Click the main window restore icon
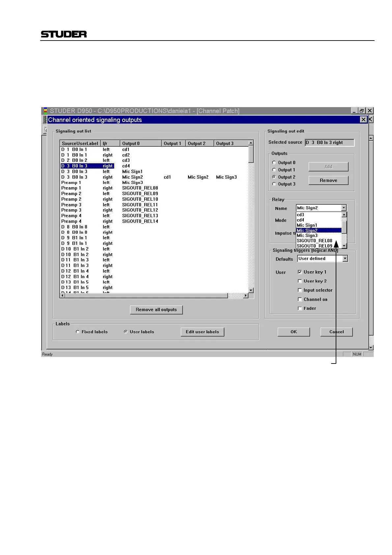Viewport: 392px width, 555px height. click(x=362, y=111)
